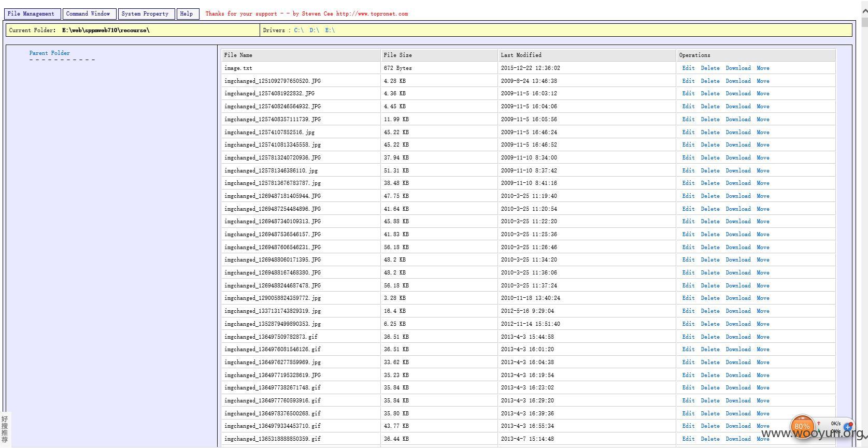Download the image.txt file
Image resolution: width=868 pixels, height=448 pixels.
pos(738,68)
